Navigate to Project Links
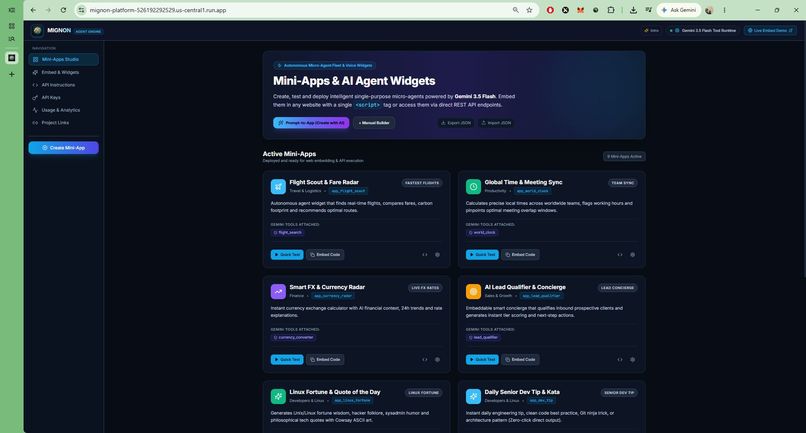The width and height of the screenshot is (806, 433). pos(64,122)
